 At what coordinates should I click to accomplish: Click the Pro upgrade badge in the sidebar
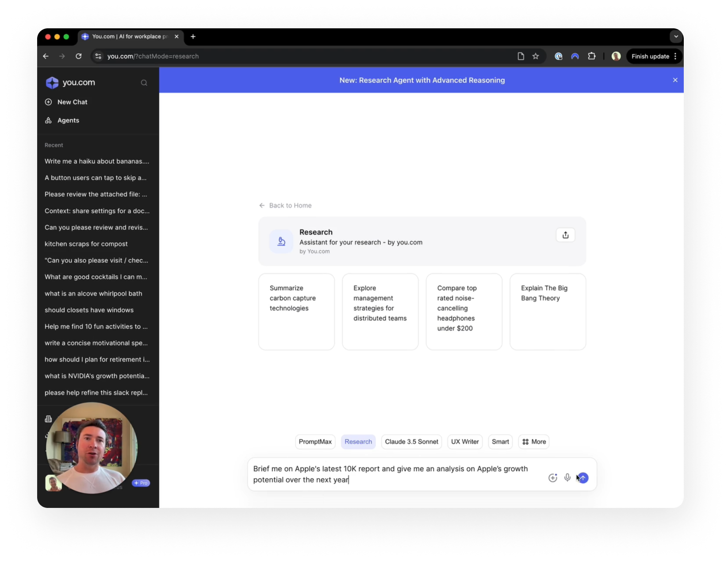141,483
